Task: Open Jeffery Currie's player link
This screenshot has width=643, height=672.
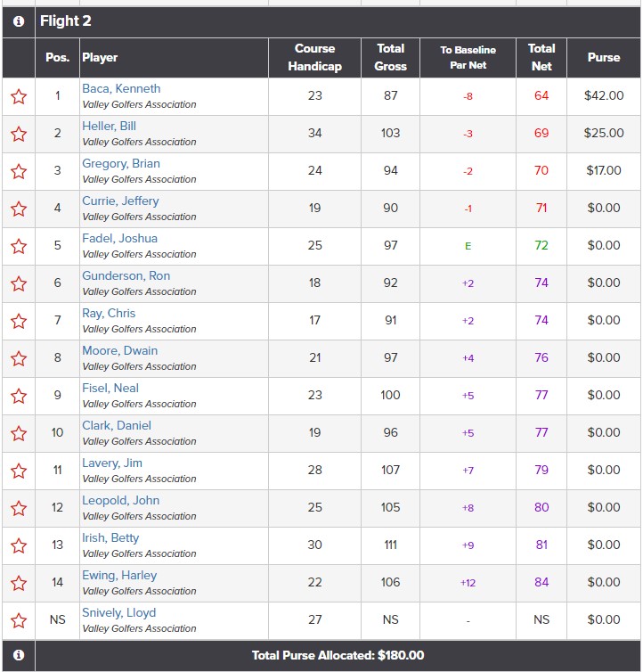Action: pyautogui.click(x=119, y=201)
